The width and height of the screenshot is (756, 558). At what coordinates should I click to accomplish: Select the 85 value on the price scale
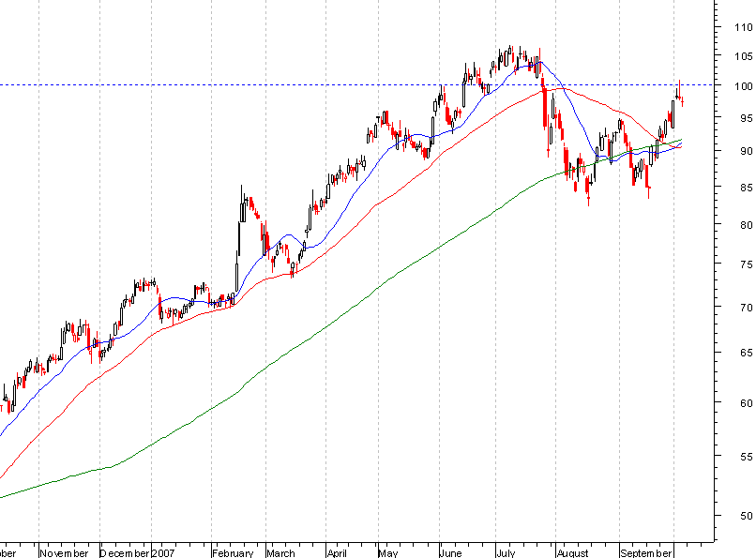click(x=747, y=187)
